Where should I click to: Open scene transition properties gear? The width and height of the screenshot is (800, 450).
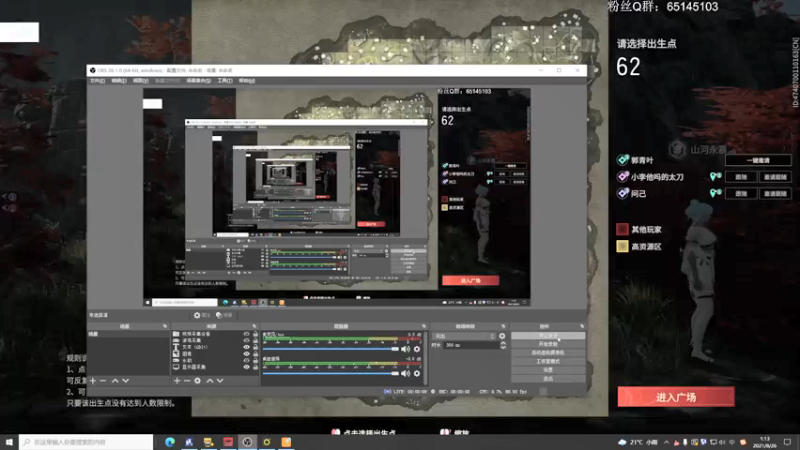(502, 336)
